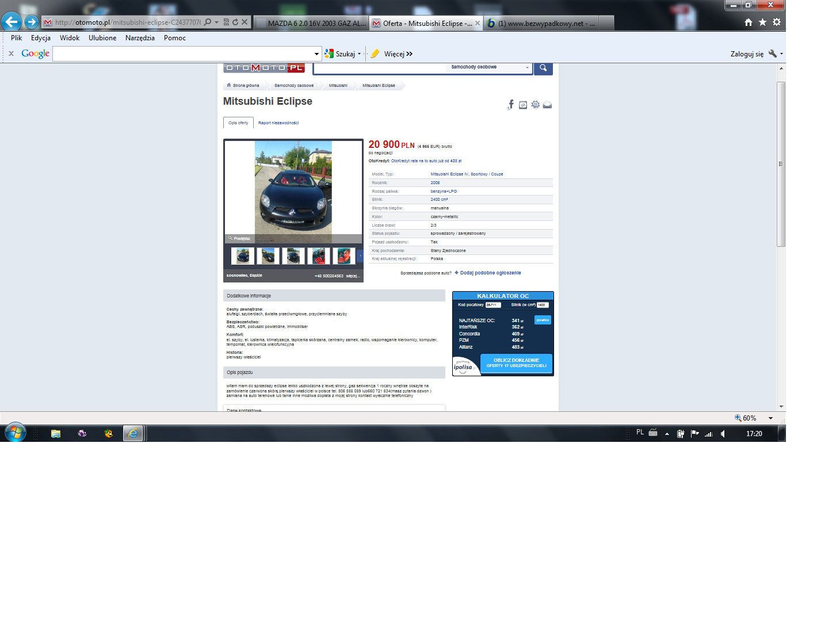Open the address bar autocomplete dropdown arrow
Image resolution: width=840 pixels, height=630 pixels.
pos(216,22)
